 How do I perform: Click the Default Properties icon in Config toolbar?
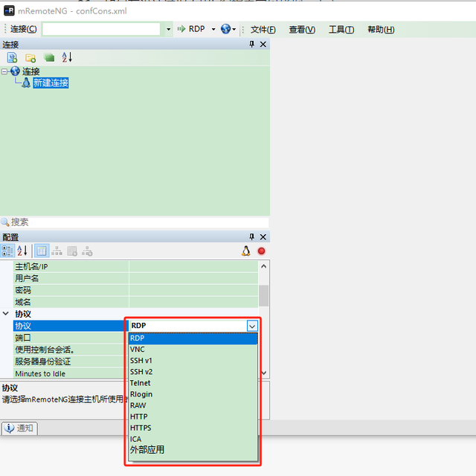pyautogui.click(x=72, y=251)
